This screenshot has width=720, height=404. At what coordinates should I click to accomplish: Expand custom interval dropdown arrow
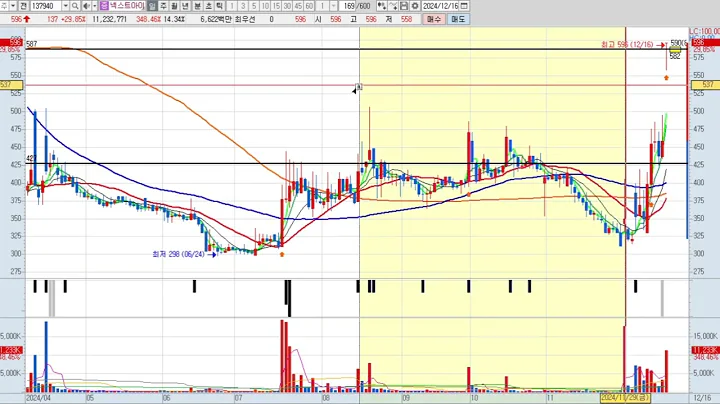[x=333, y=6]
